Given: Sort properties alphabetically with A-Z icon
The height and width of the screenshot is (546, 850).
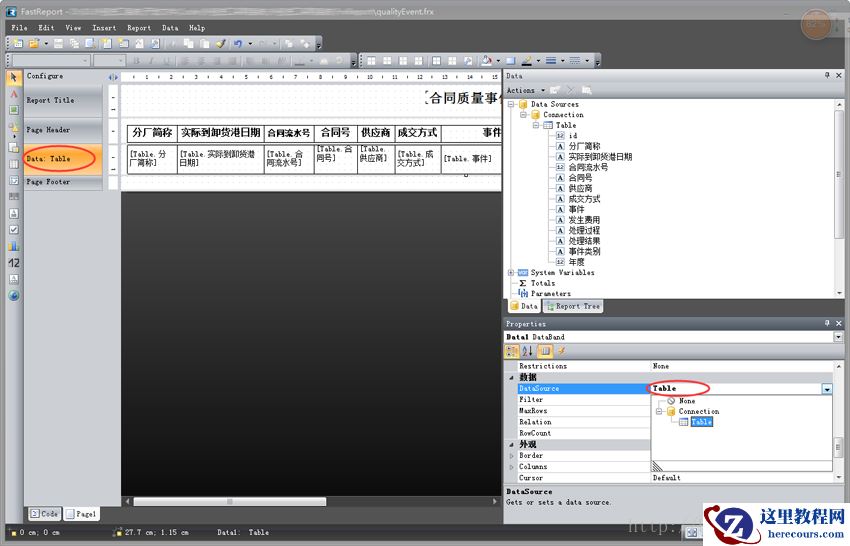Looking at the screenshot, I should pyautogui.click(x=529, y=351).
